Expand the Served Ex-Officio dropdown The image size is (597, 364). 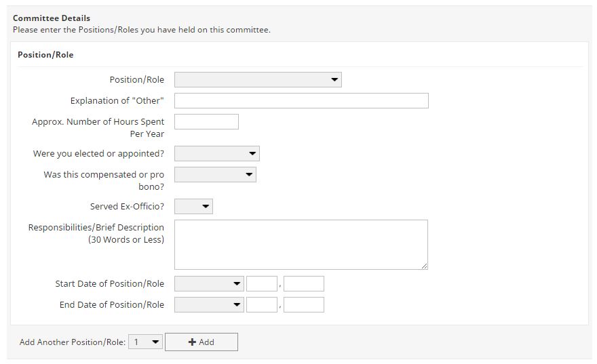click(193, 207)
